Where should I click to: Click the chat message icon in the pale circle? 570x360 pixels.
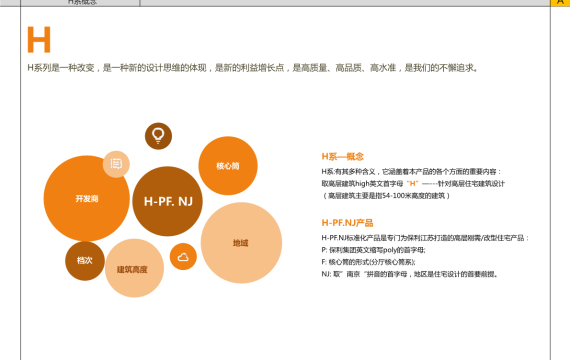(116, 164)
